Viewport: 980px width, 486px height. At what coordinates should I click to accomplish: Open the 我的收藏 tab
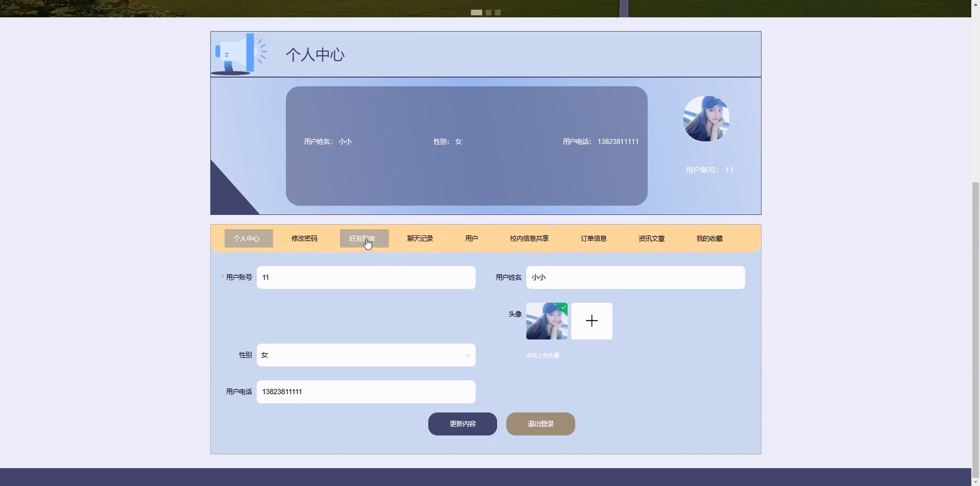click(x=709, y=238)
